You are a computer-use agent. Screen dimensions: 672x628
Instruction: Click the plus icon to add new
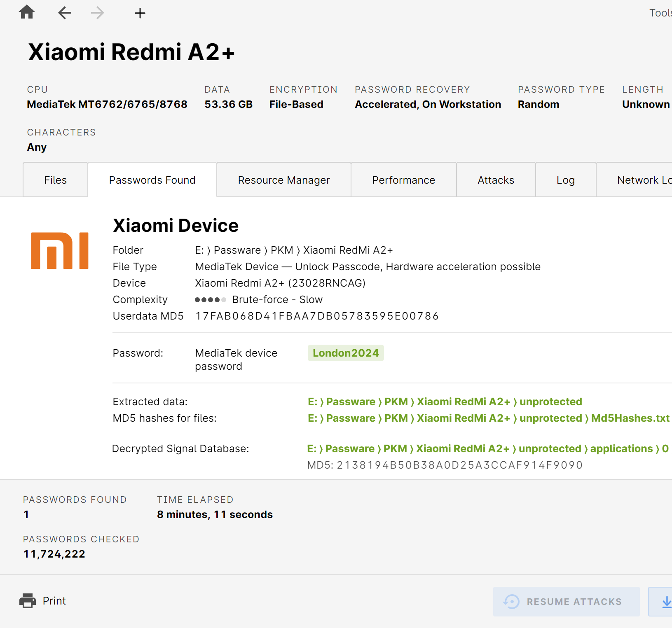[140, 13]
